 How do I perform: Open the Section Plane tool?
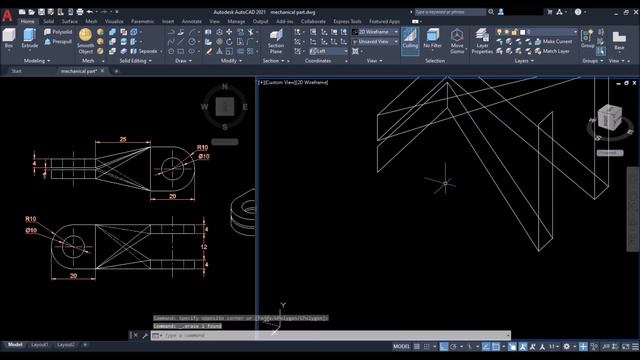(x=276, y=41)
